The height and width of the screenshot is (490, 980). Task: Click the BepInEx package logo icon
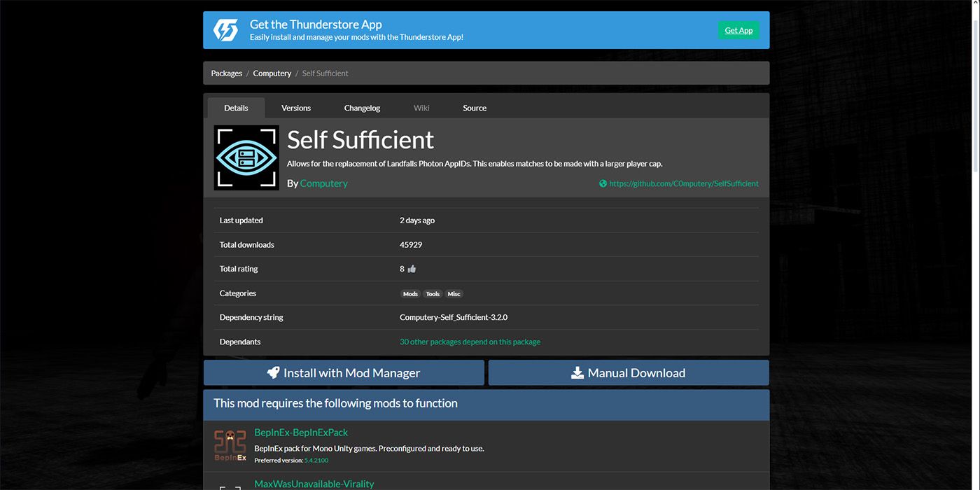pos(230,445)
